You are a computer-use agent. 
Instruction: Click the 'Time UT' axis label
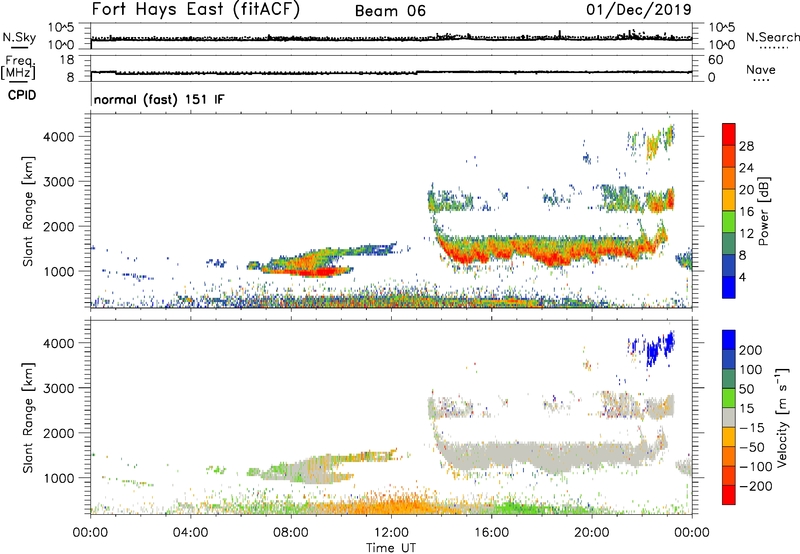tap(391, 548)
